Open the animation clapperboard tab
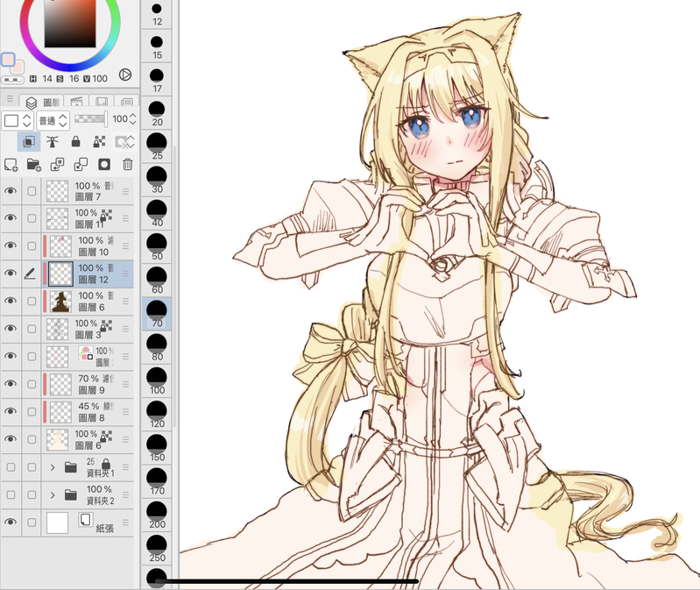Image resolution: width=700 pixels, height=590 pixels. (x=76, y=102)
